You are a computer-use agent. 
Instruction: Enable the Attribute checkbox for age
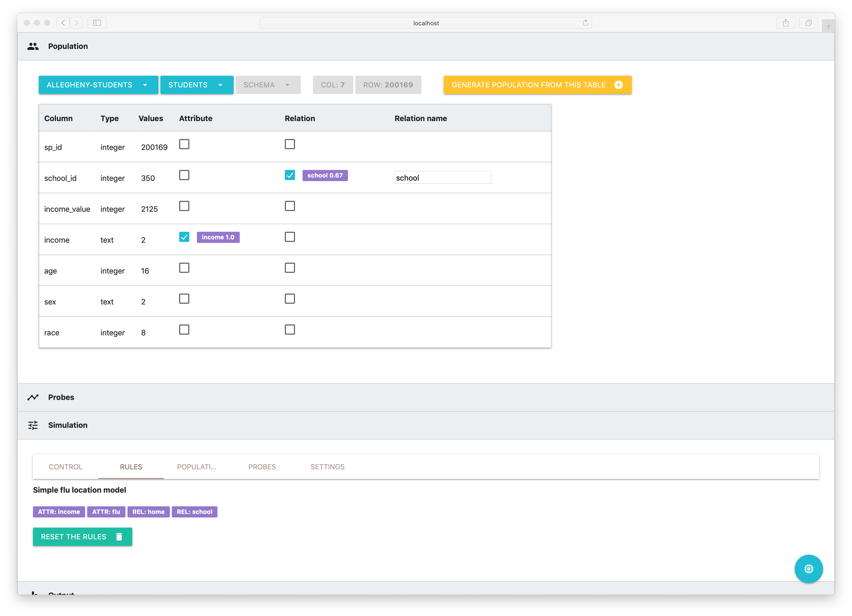pos(184,268)
